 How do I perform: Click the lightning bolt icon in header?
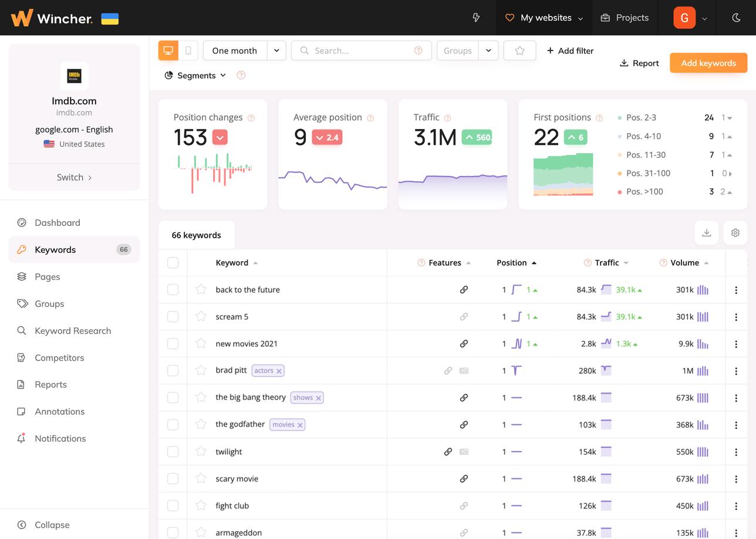coord(476,18)
